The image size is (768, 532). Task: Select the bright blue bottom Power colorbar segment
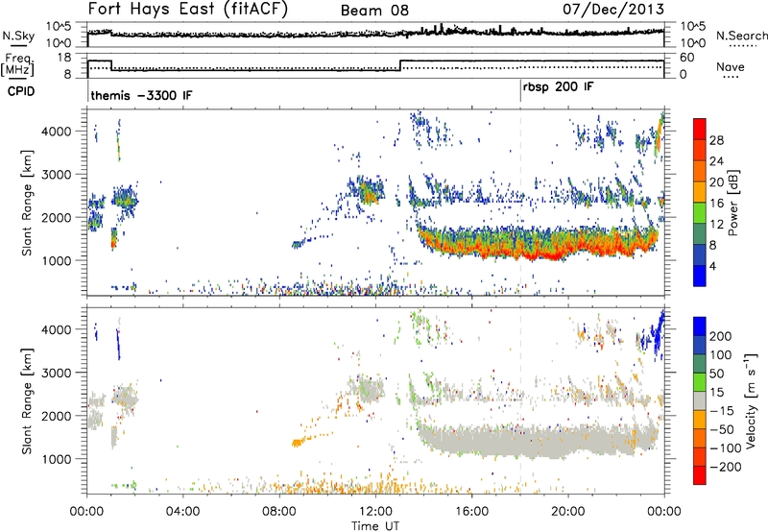click(x=700, y=276)
